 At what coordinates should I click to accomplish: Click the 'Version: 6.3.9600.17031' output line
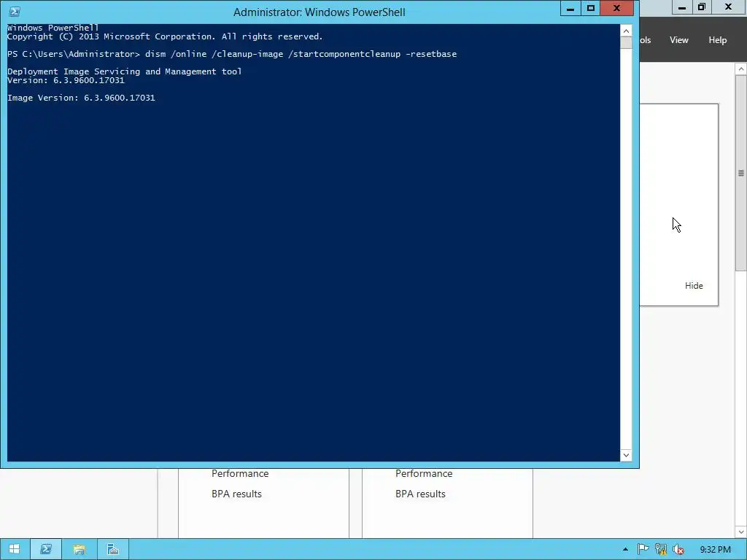(66, 80)
